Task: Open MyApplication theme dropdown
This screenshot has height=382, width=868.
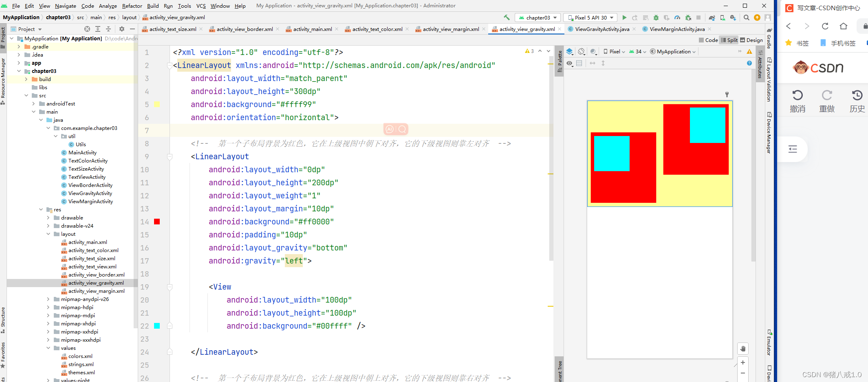Action: [x=673, y=52]
